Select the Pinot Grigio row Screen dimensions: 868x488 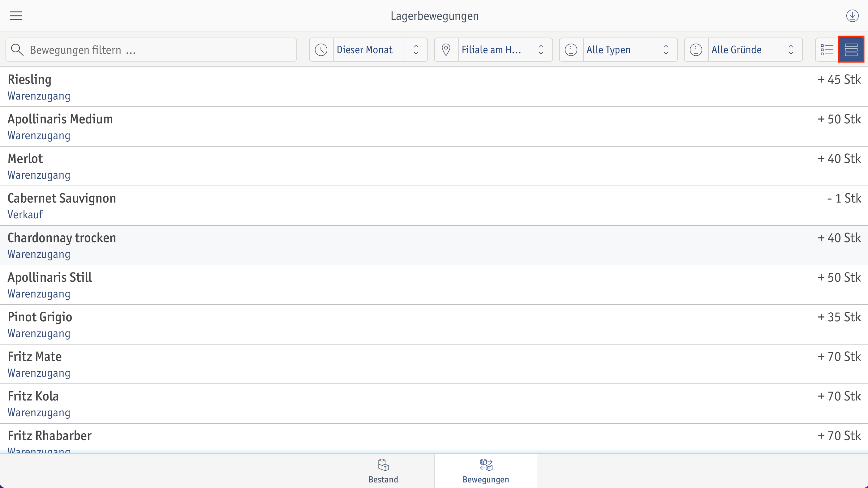pyautogui.click(x=434, y=325)
